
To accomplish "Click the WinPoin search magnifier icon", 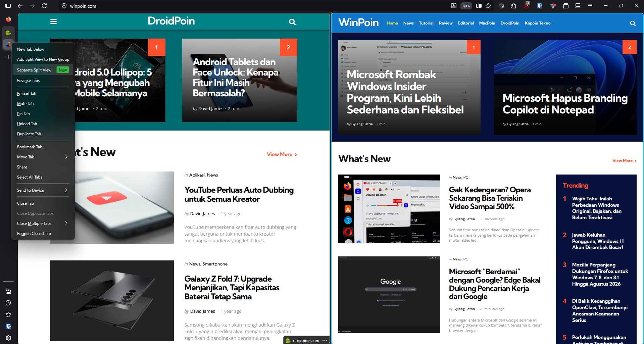I will coord(633,23).
